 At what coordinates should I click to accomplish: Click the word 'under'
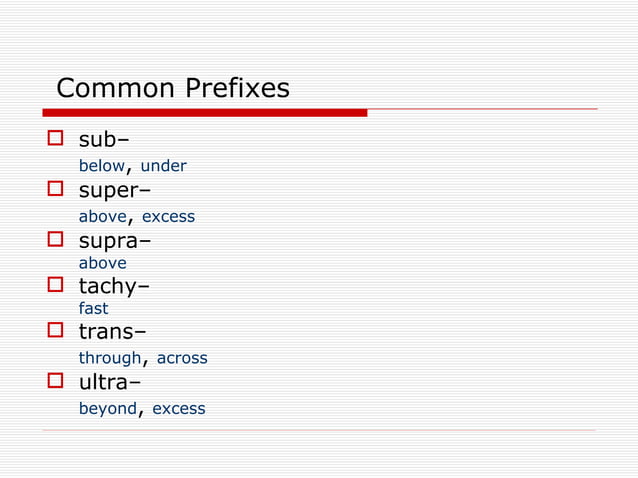tap(163, 166)
